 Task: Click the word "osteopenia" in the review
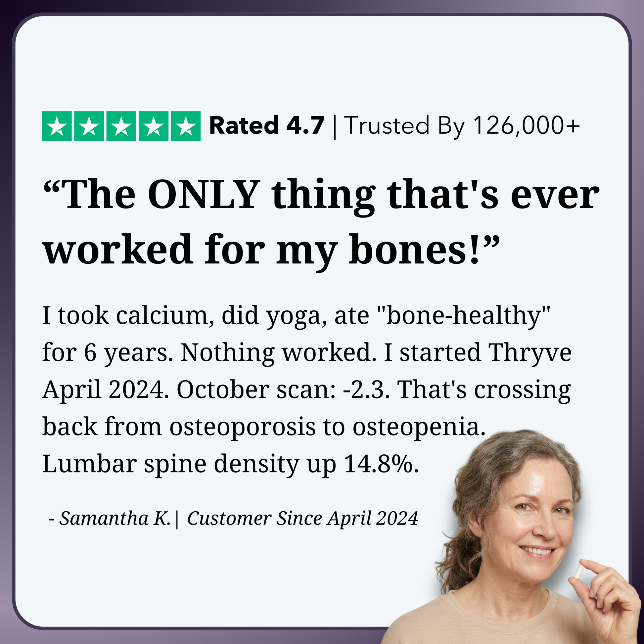coord(418,427)
